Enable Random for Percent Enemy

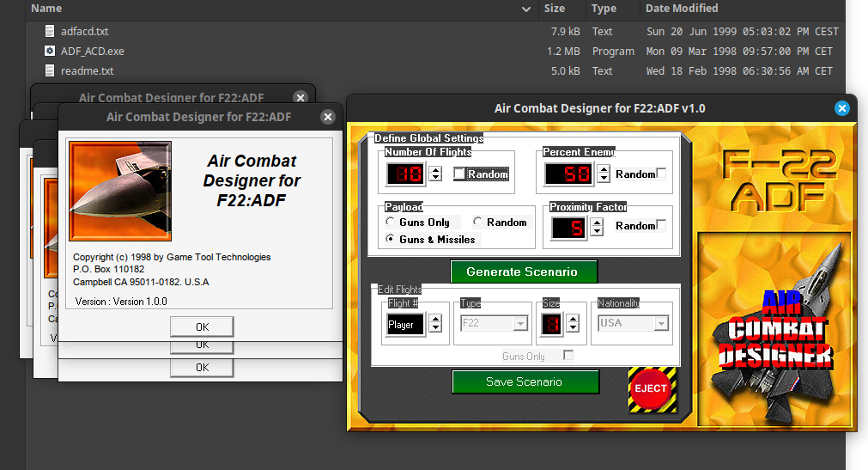point(662,173)
